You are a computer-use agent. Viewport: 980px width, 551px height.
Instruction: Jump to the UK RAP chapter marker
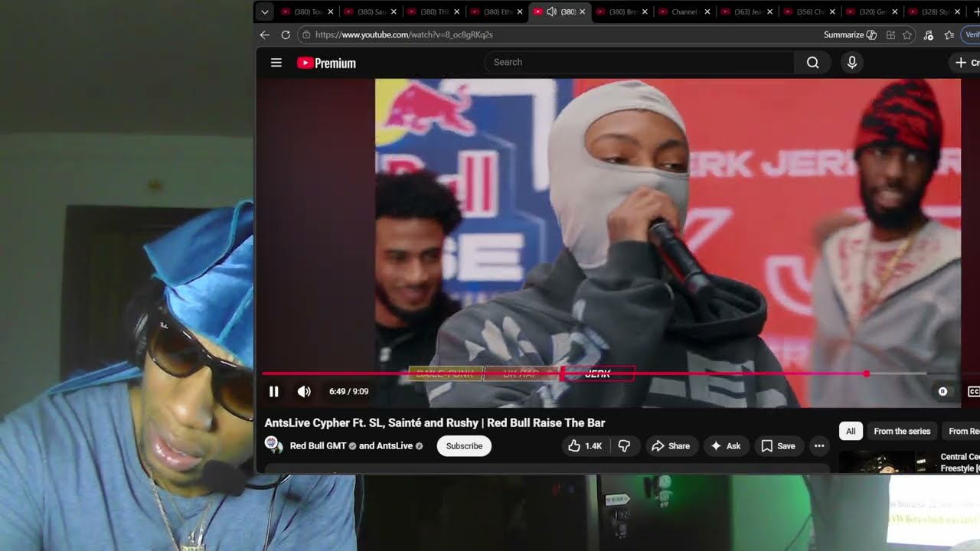point(521,373)
